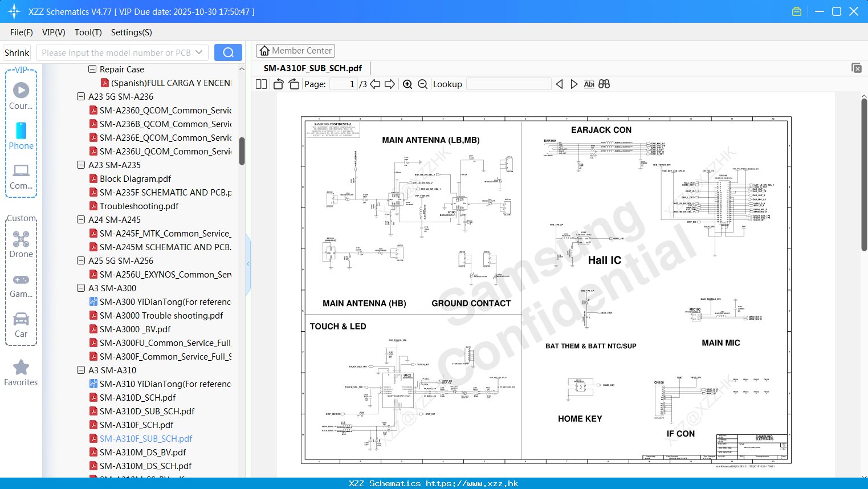Image resolution: width=868 pixels, height=489 pixels.
Task: Collapse the A24 SM-A245 node
Action: (81, 219)
